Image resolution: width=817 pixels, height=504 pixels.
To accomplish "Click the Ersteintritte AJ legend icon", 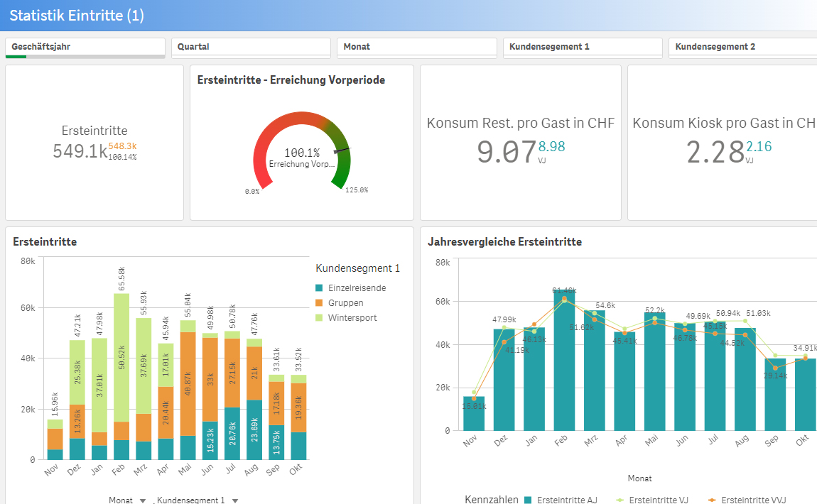I will 528,500.
